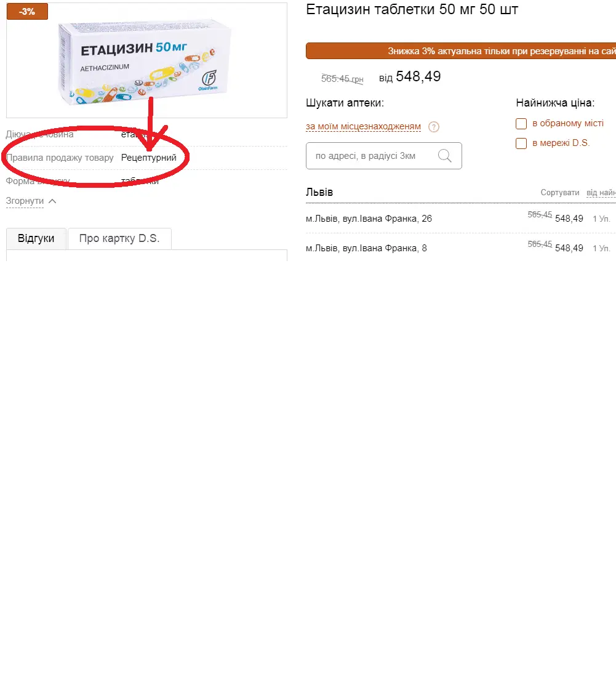
Task: Open the 'Про картку D.S.' tab
Action: [119, 238]
